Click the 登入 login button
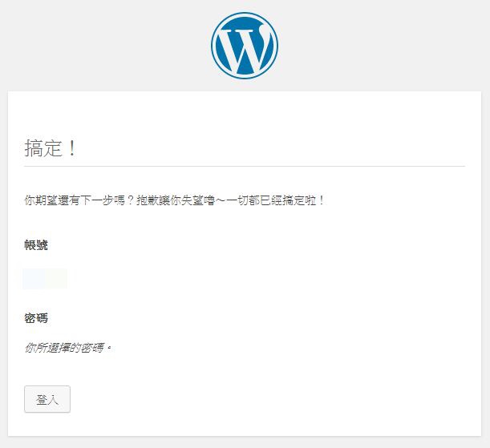This screenshot has height=448, width=490. 47,399
